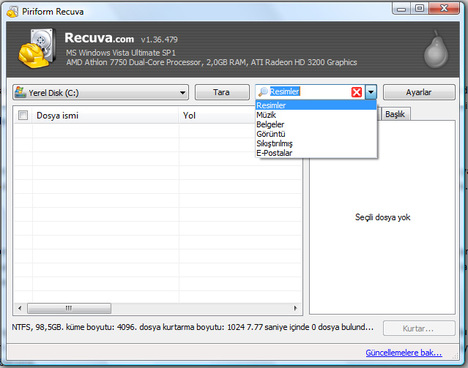The width and height of the screenshot is (468, 368).
Task: Minimize the Piriform Recuva window
Action: [402, 9]
